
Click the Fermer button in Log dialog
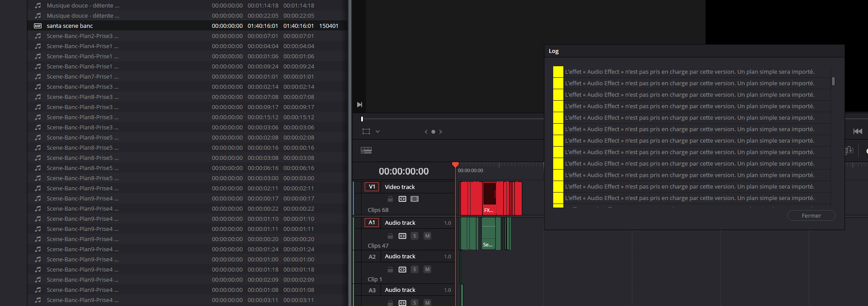(811, 215)
